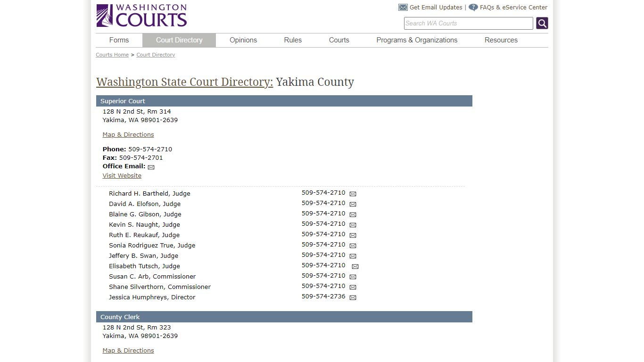Image resolution: width=644 pixels, height=362 pixels.
Task: Open Washington State Court Directory heading link
Action: pyautogui.click(x=185, y=82)
